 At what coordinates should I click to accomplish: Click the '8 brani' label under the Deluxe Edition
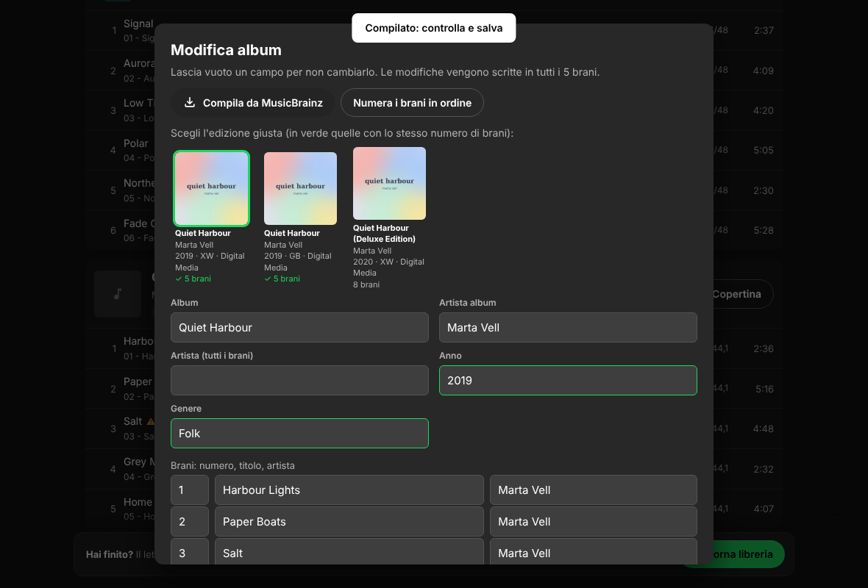click(x=366, y=284)
